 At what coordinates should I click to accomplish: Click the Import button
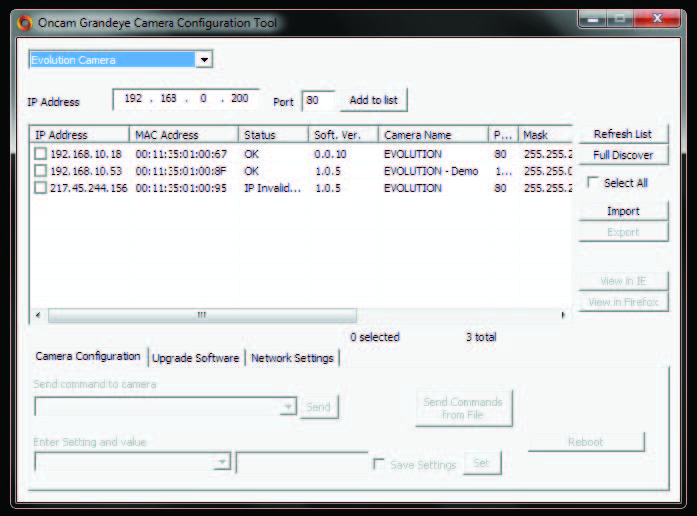tap(623, 211)
